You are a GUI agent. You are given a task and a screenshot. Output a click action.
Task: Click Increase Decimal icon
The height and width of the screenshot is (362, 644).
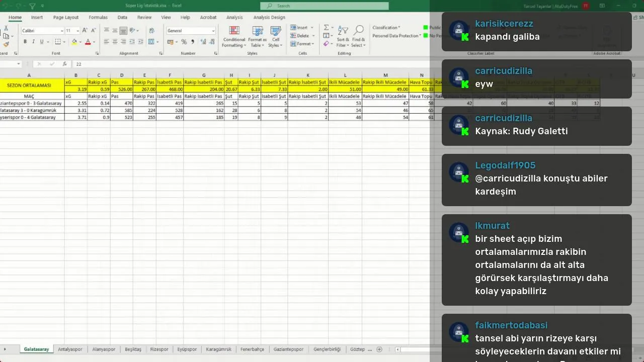[x=202, y=42]
